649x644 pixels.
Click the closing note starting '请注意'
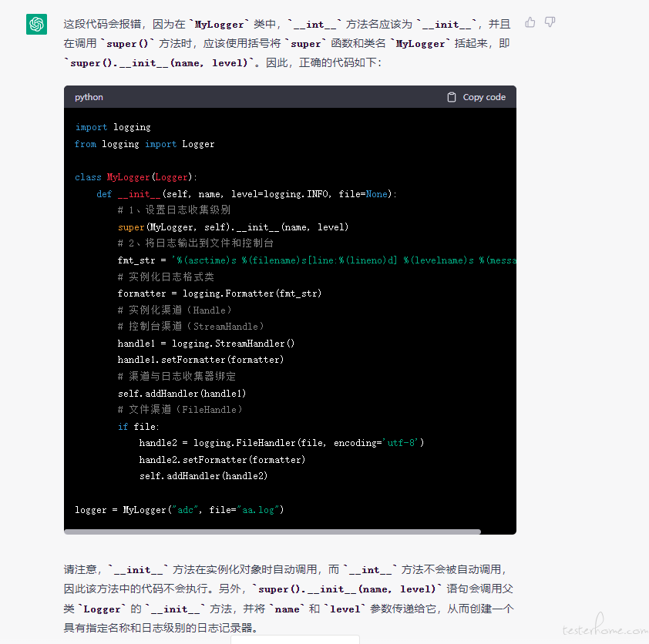288,599
